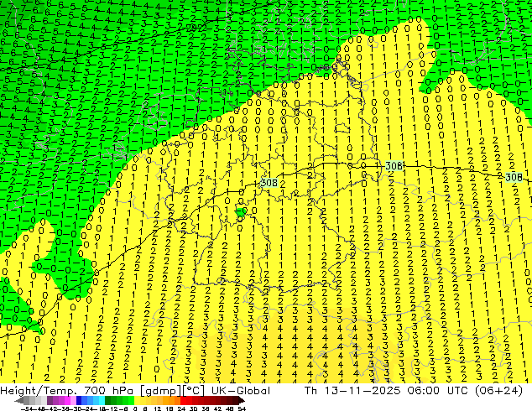Click the gray left arrow of color scale

(x=18, y=401)
